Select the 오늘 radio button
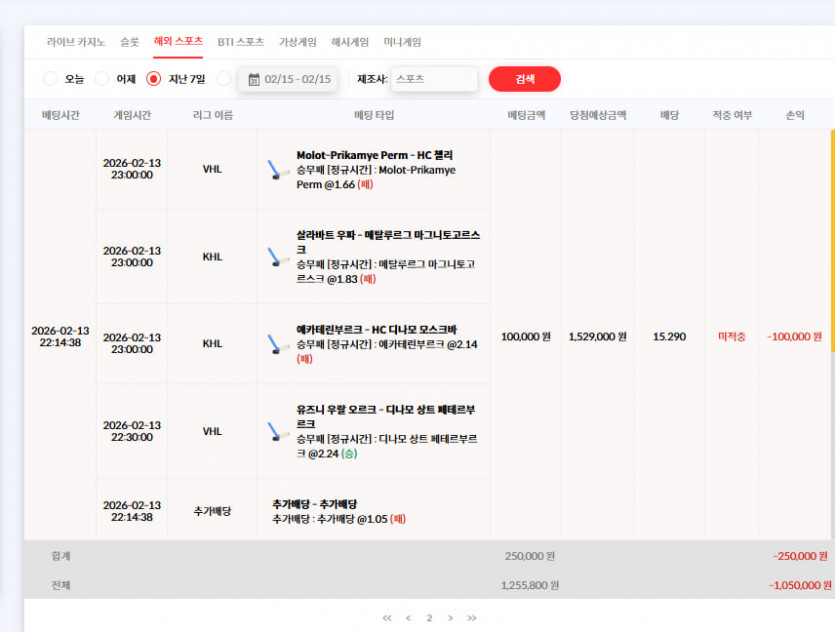The image size is (835, 632). 50,79
